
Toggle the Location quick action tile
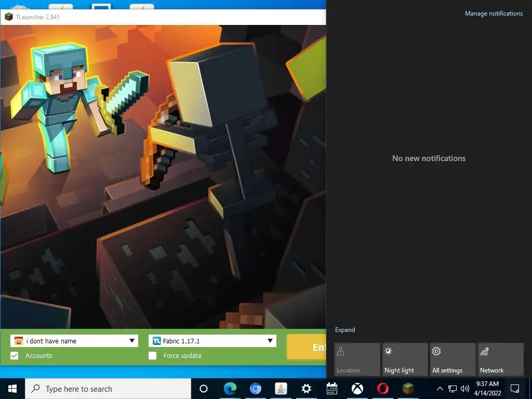point(357,360)
